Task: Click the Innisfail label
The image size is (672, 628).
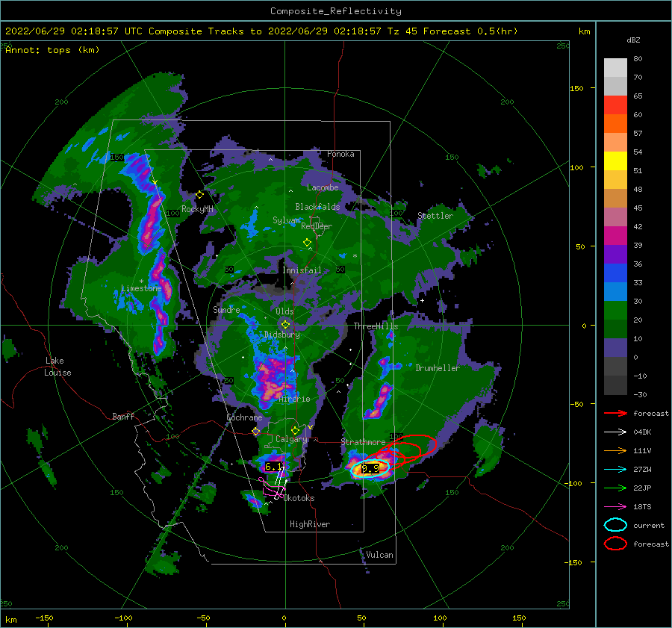Action: pos(302,270)
